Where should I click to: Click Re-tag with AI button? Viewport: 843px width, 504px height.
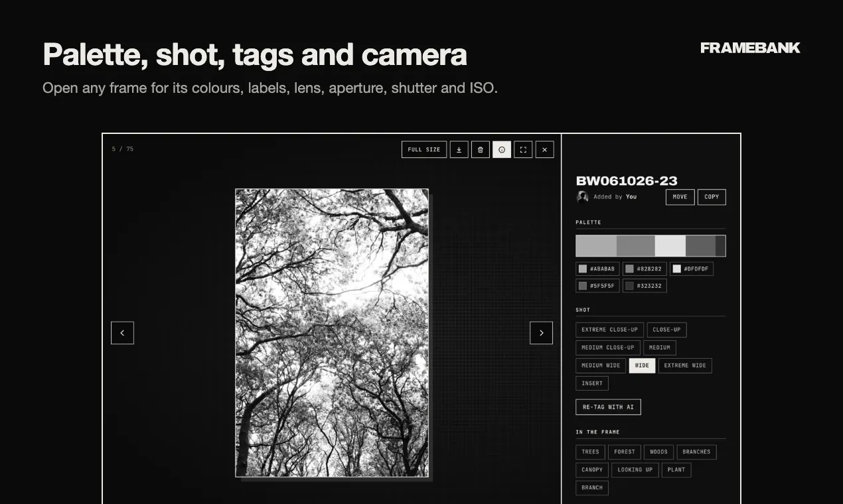coord(608,407)
